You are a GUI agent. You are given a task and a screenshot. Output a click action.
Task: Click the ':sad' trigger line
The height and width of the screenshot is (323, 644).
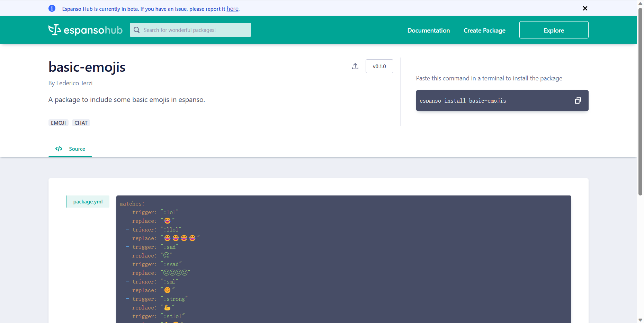(x=152, y=247)
